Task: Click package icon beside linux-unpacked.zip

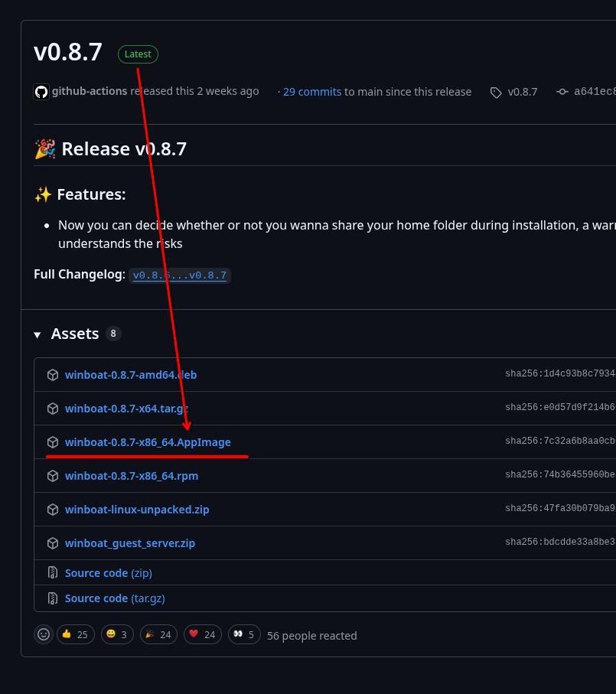Action: point(53,510)
